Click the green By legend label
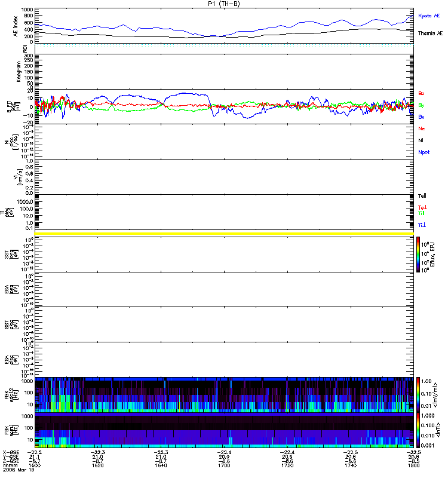448x478 pixels. 421,106
